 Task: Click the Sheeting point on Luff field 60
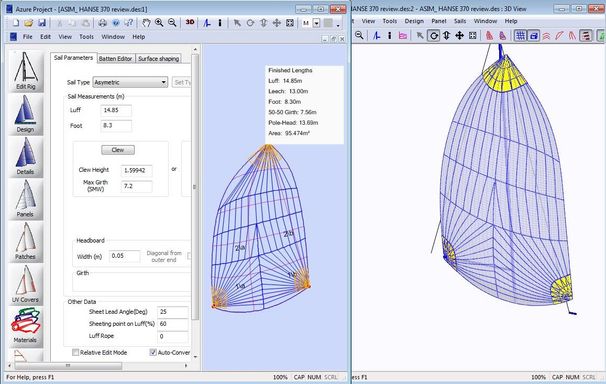tap(173, 324)
